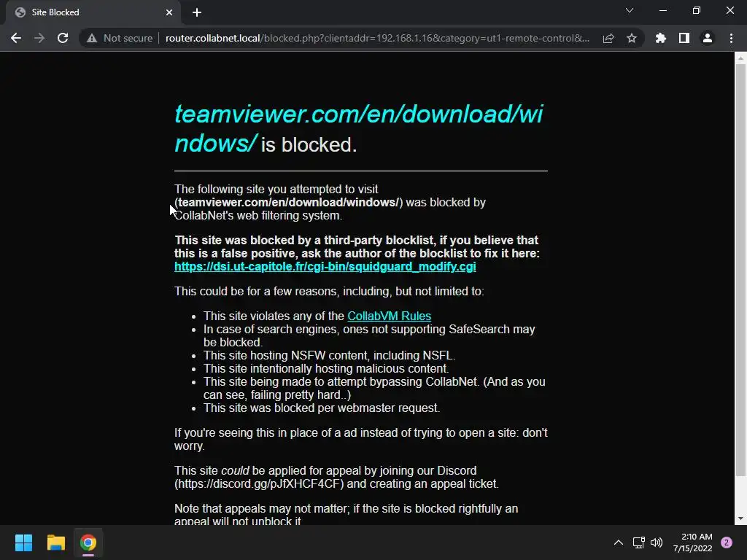This screenshot has height=560, width=747.
Task: Click the Not secure warning icon
Action: (92, 38)
